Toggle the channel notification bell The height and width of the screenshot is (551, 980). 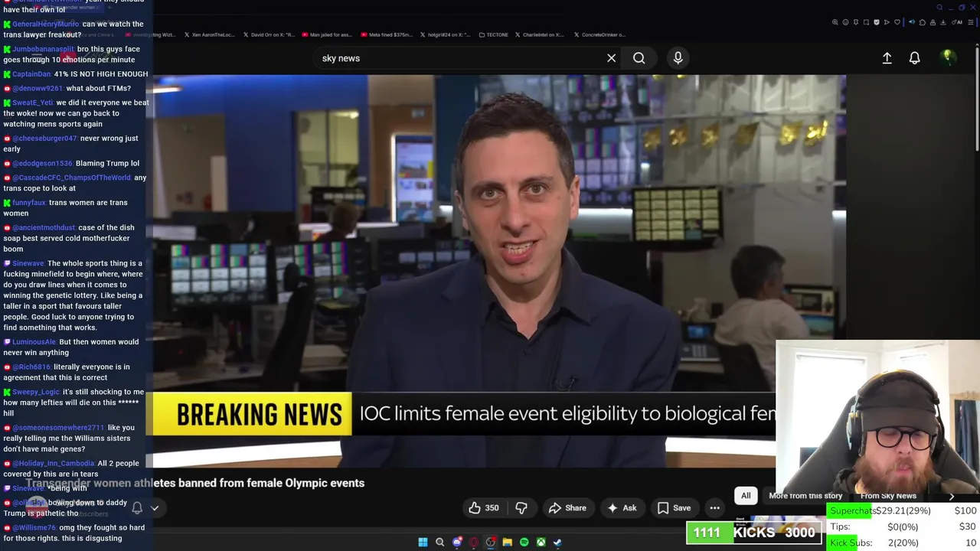coord(137,507)
